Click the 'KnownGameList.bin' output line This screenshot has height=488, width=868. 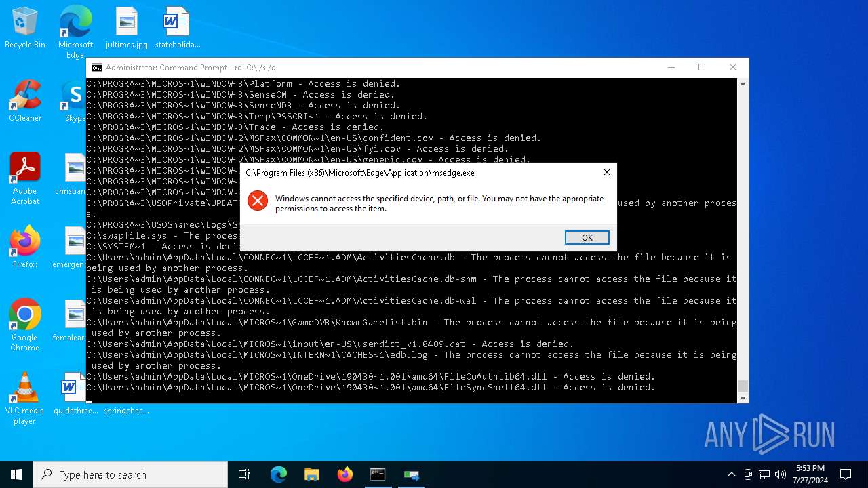click(411, 327)
